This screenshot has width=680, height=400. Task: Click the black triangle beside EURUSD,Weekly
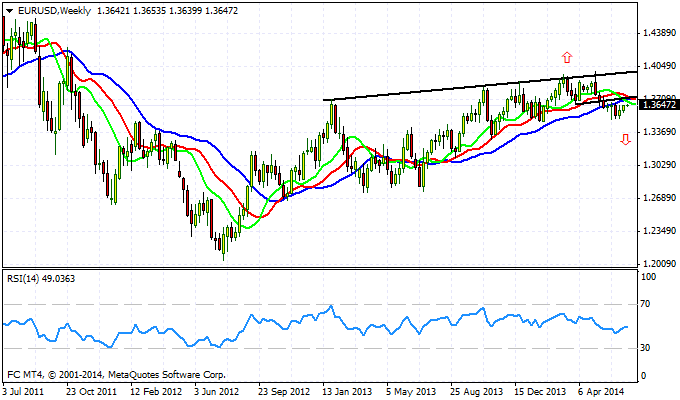coord(9,11)
